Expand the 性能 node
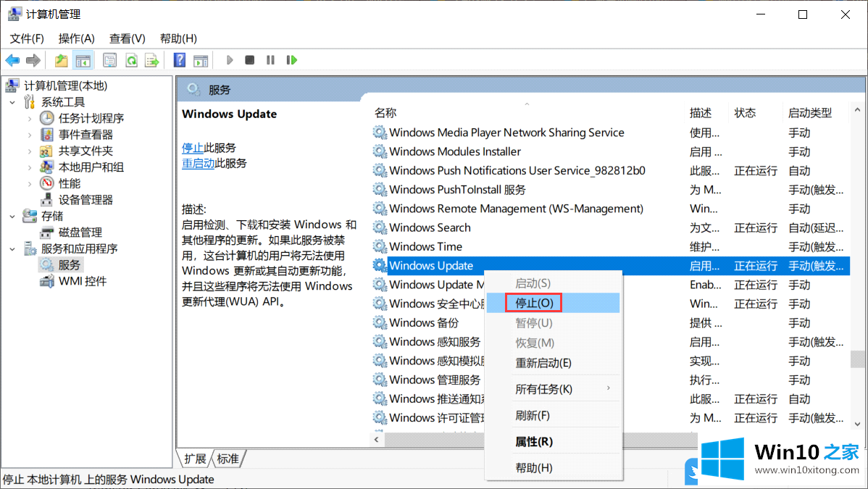This screenshot has height=489, width=868. click(30, 183)
